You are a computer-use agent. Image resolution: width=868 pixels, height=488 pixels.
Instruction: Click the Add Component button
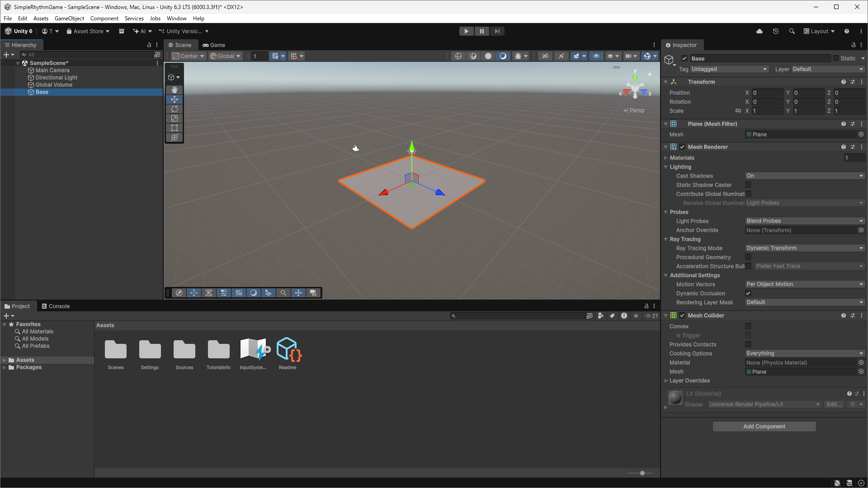(x=764, y=427)
